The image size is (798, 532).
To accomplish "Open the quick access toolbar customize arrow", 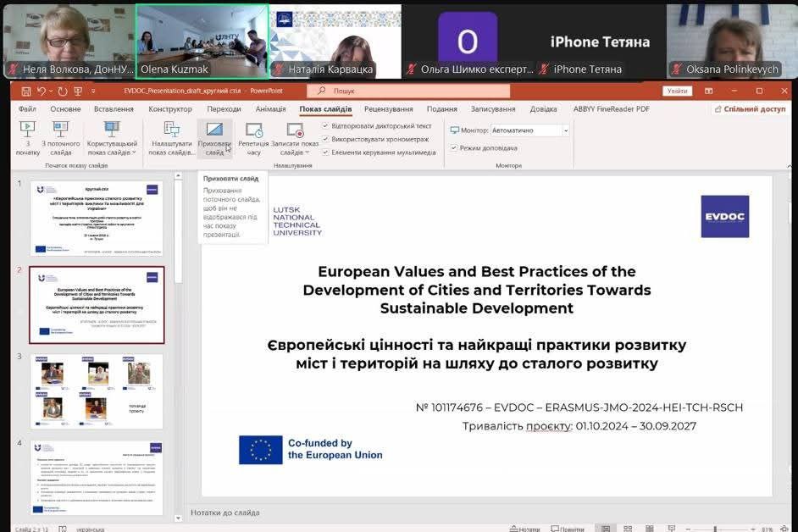I will coord(93,91).
